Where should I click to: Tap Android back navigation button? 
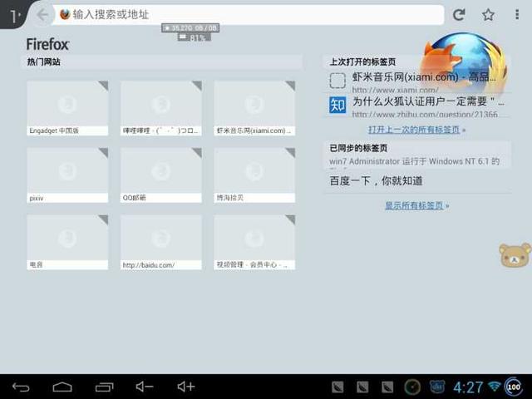21,387
